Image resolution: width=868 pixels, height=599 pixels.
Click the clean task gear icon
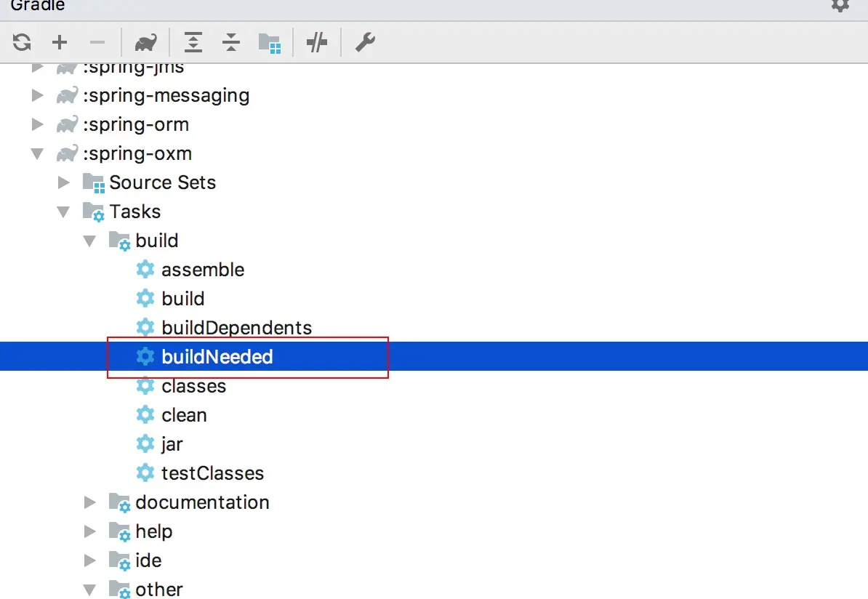point(145,414)
